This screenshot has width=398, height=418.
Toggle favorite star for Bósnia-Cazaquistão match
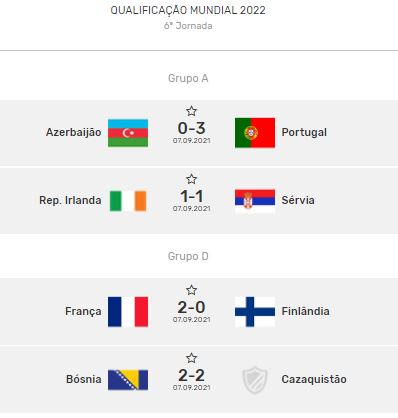[191, 358]
